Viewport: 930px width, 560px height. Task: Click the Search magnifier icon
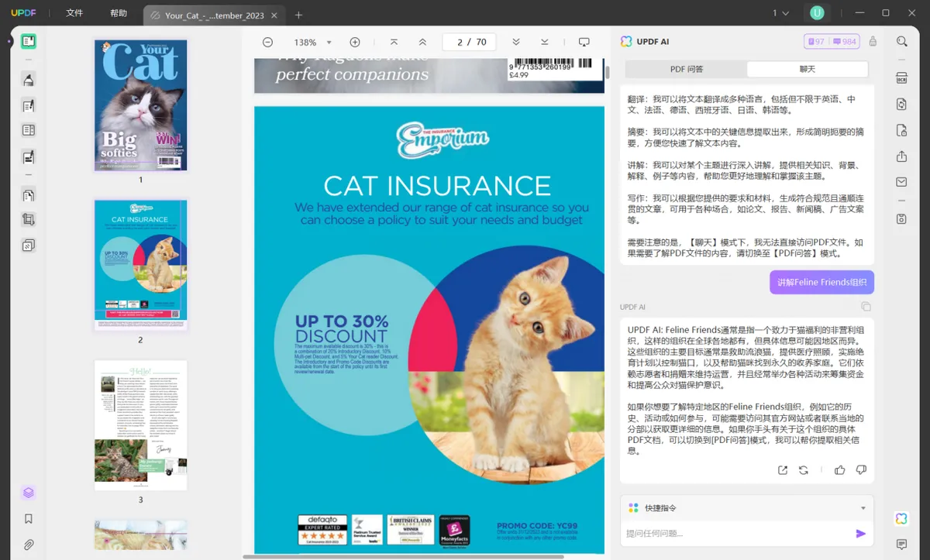click(x=901, y=42)
